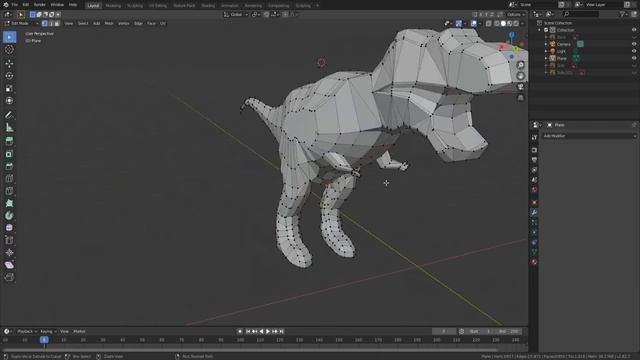640x360 pixels.
Task: Click the outliner filter funnel button
Action: (622, 14)
